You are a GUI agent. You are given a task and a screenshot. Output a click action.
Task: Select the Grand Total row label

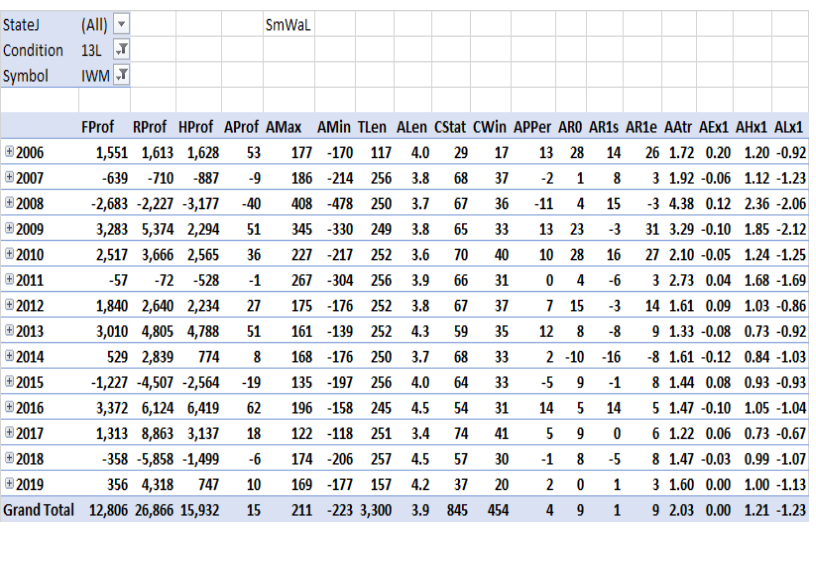point(39,510)
